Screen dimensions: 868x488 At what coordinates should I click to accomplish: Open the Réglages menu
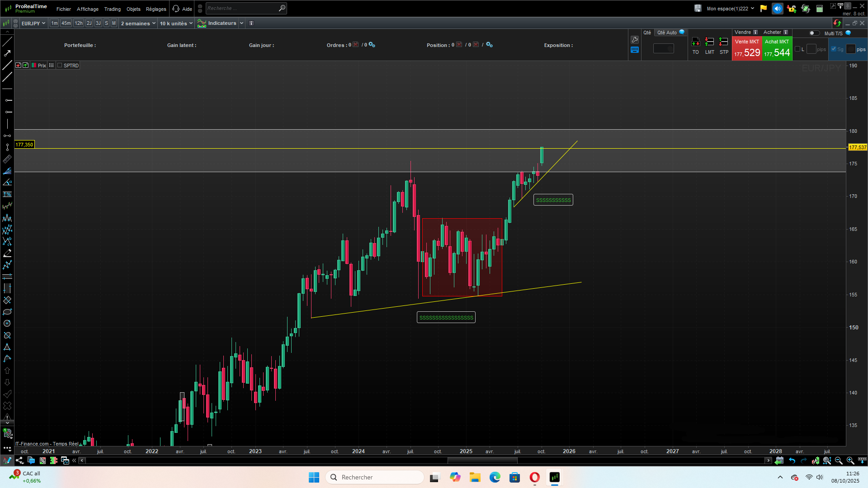click(x=156, y=9)
